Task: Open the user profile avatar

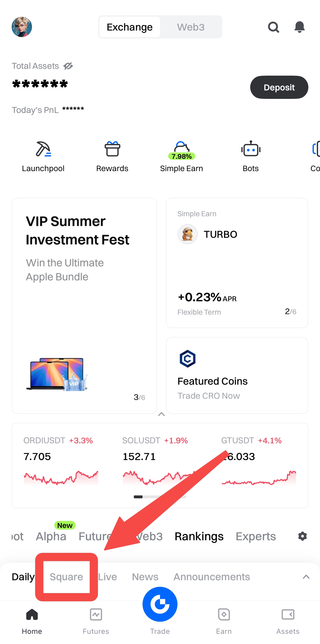Action: tap(22, 27)
